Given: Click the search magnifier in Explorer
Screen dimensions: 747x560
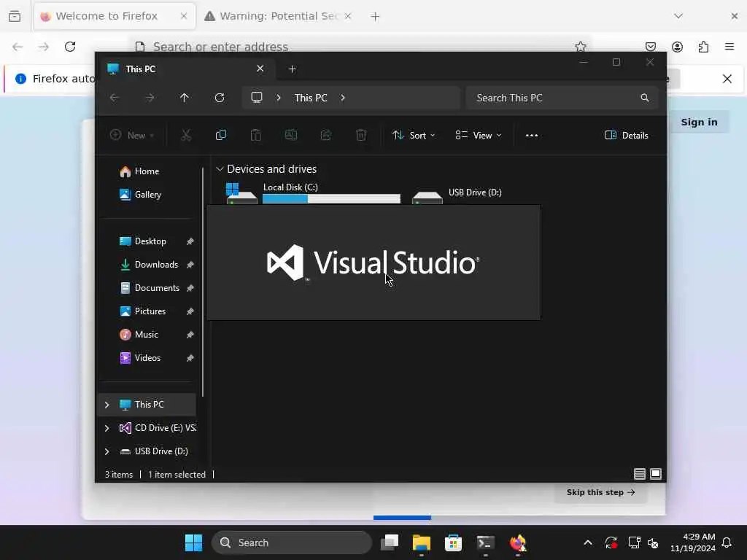Looking at the screenshot, I should point(645,98).
